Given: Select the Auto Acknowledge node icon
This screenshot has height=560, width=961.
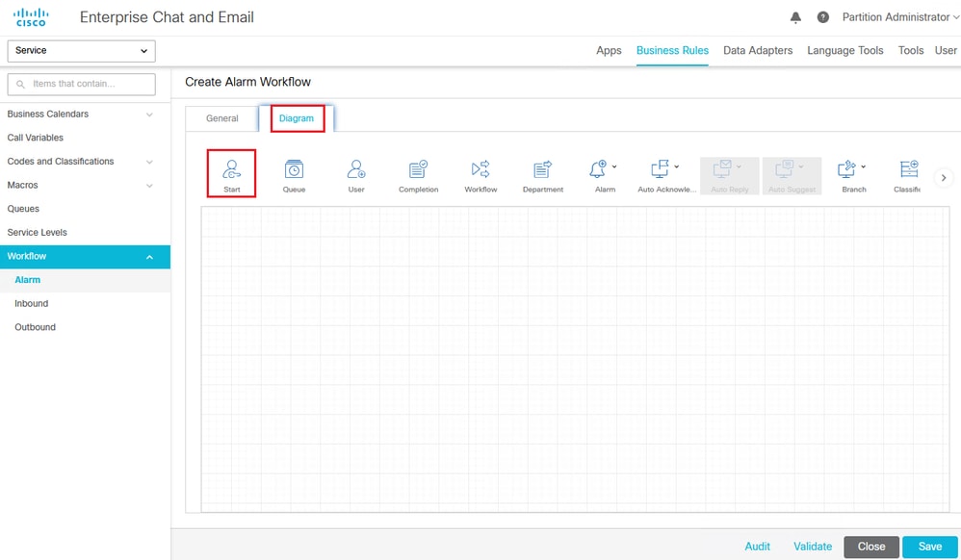Looking at the screenshot, I should click(660, 169).
